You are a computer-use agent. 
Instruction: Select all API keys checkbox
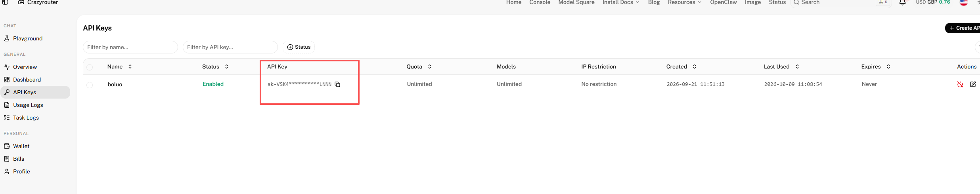90,67
